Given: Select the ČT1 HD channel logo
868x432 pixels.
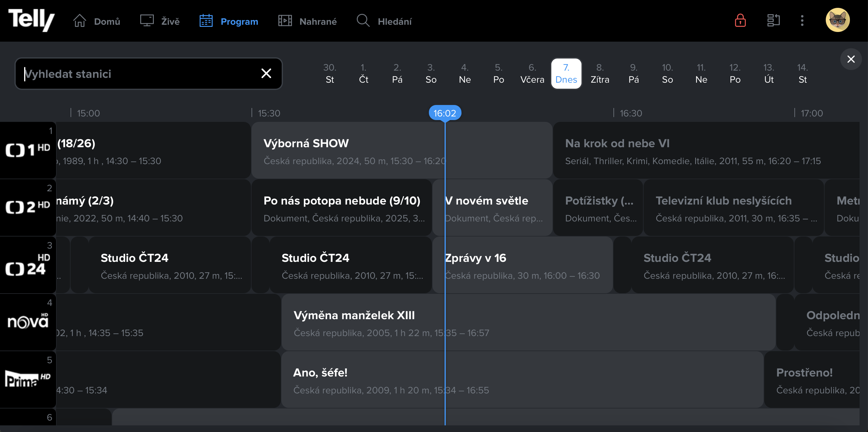Looking at the screenshot, I should pyautogui.click(x=28, y=150).
